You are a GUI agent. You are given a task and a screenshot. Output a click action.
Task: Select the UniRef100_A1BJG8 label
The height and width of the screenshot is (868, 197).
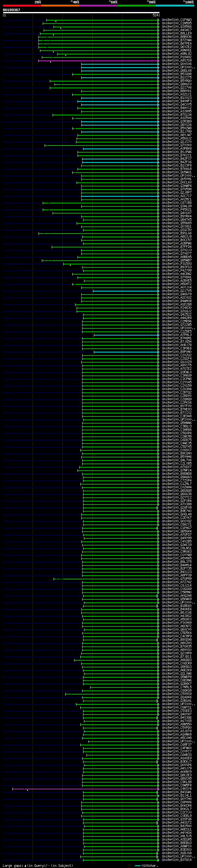coord(177,853)
